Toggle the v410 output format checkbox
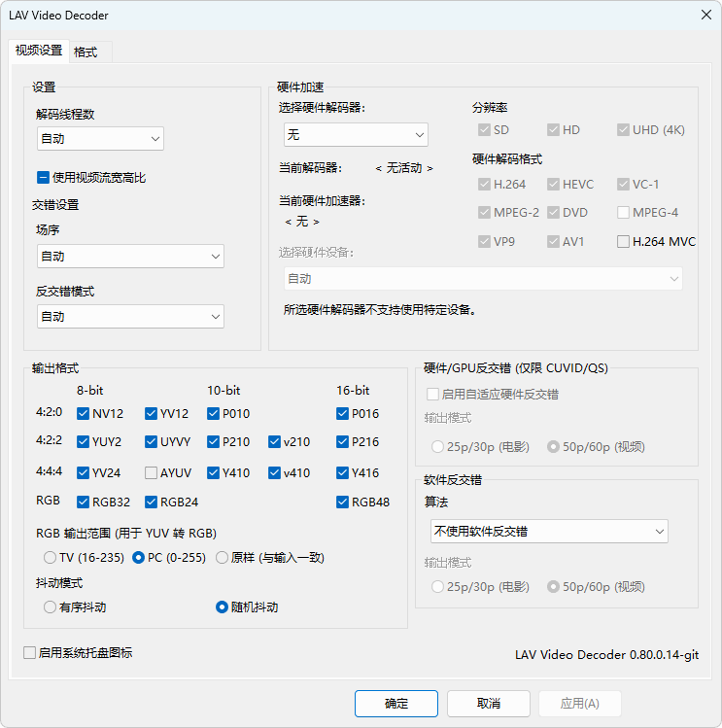Image resolution: width=722 pixels, height=728 pixels. coord(276,473)
